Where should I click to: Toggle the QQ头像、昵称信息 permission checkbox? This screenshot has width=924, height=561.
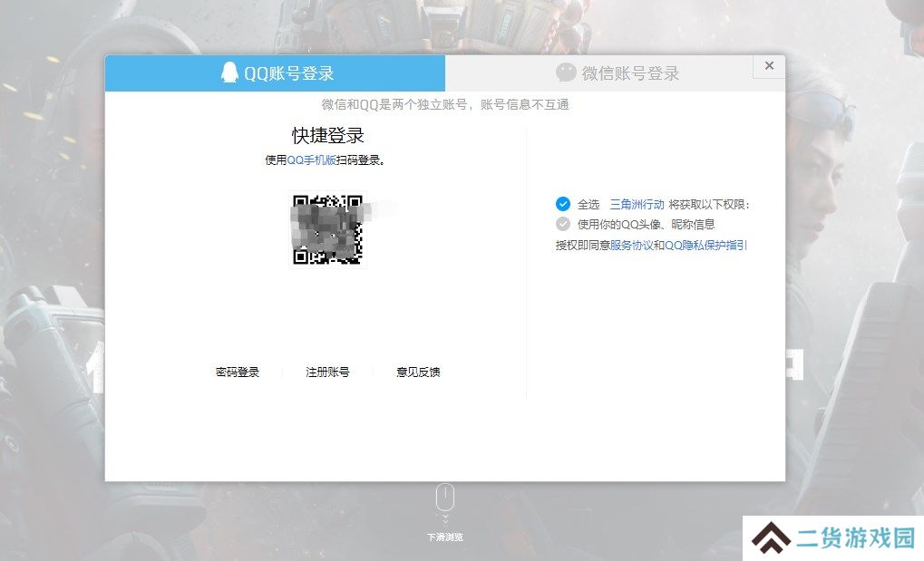click(x=563, y=224)
